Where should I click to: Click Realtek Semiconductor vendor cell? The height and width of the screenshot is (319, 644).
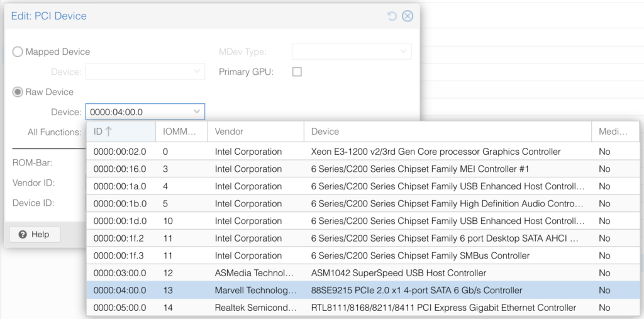click(x=255, y=308)
